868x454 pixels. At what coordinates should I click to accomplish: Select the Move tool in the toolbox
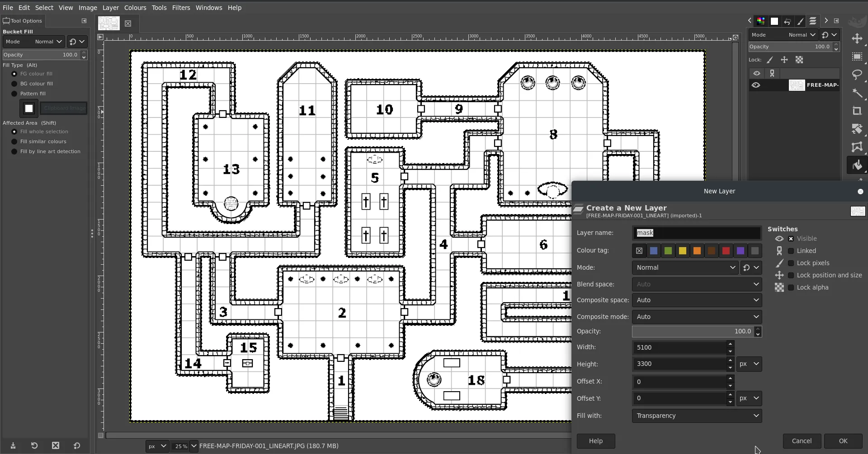pyautogui.click(x=857, y=39)
